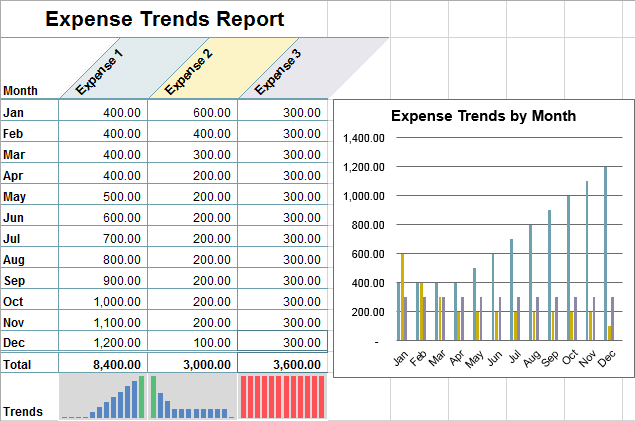Click the blue Expense 1 trend sparkline

[103, 397]
